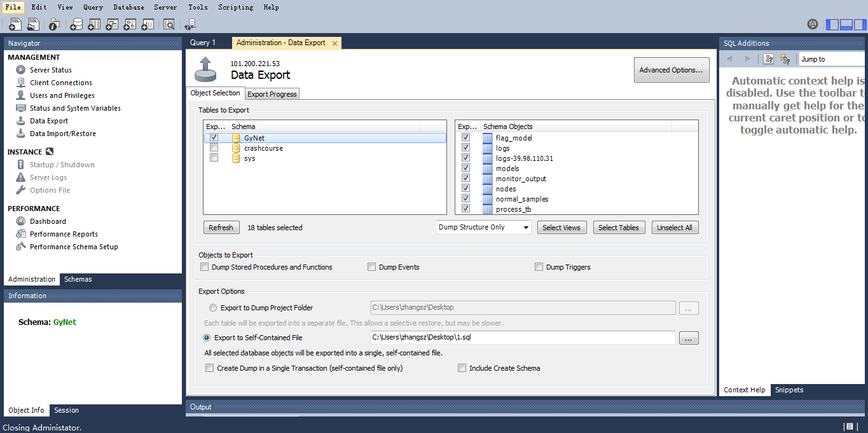
Task: Select Export to Dump Project Folder
Action: click(213, 308)
